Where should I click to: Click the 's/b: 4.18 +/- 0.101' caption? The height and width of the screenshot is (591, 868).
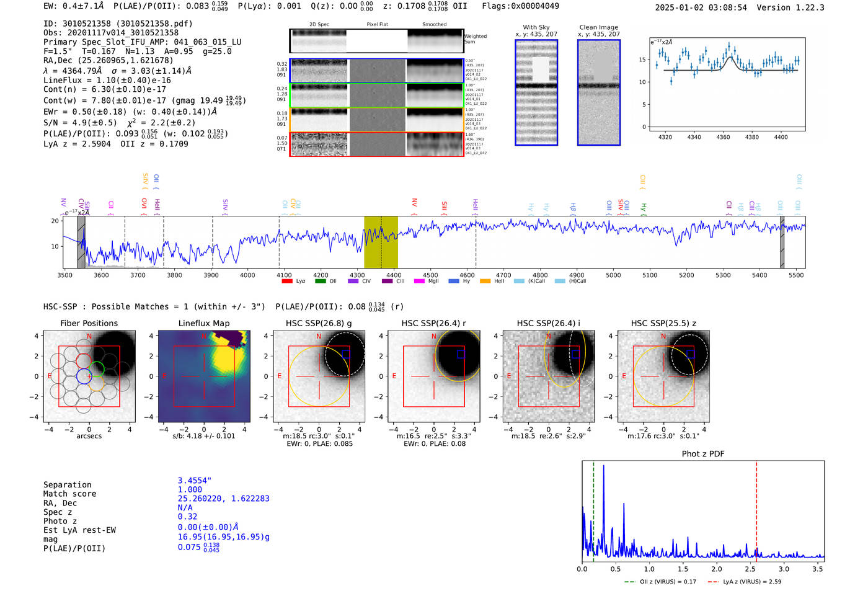click(x=204, y=436)
